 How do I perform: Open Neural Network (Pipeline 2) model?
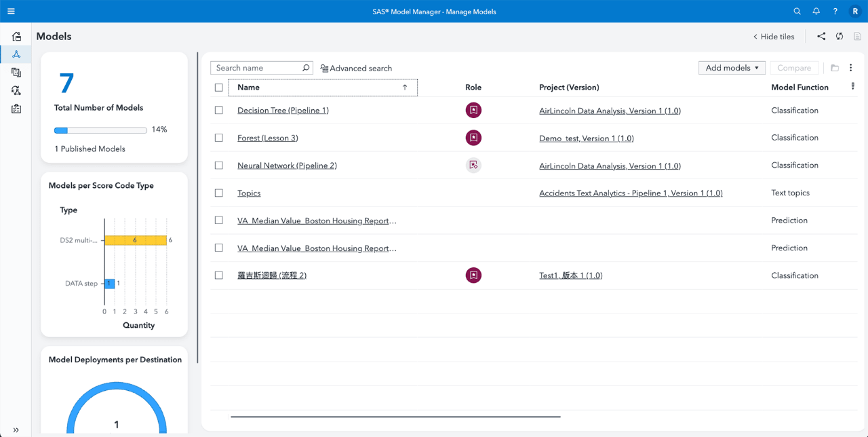(x=287, y=166)
